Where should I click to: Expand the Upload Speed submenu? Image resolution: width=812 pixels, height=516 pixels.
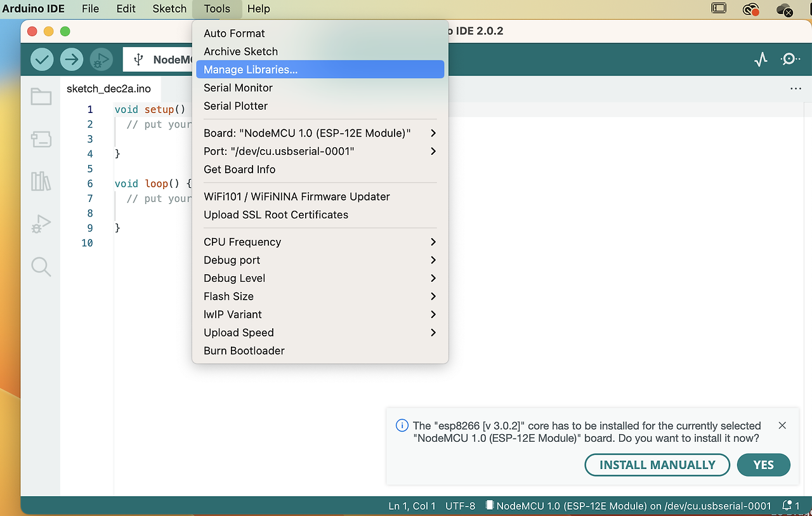(433, 333)
